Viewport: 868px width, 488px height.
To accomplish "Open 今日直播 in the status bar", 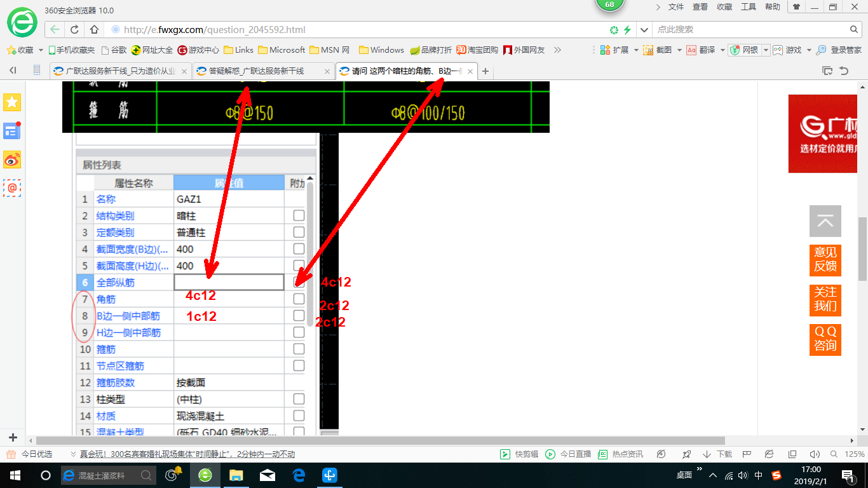I will (568, 454).
